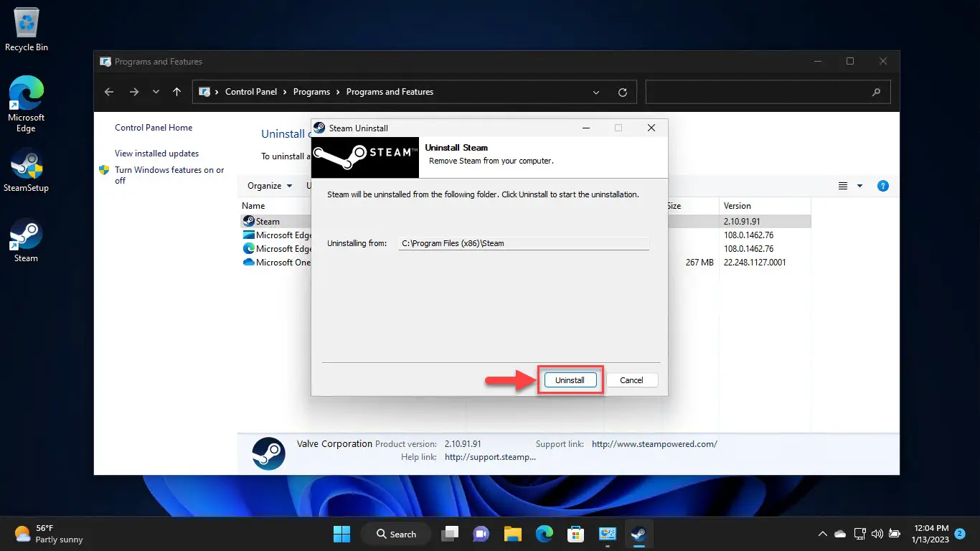Close the Steam Uninstall dialog
This screenshot has height=551, width=980.
[651, 128]
